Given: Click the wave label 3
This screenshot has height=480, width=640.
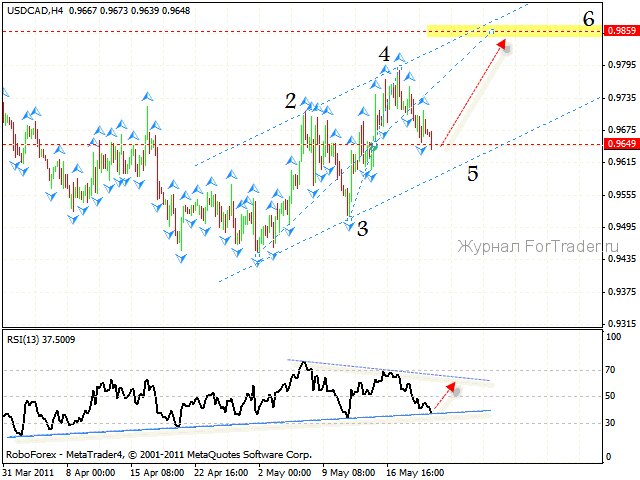Looking at the screenshot, I should [362, 229].
